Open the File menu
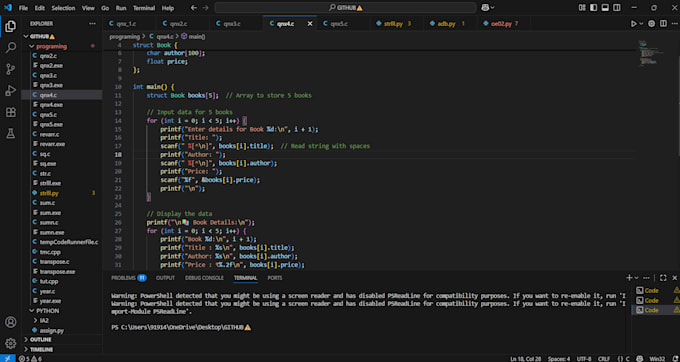Image resolution: width=680 pixels, height=362 pixels. 23,8
